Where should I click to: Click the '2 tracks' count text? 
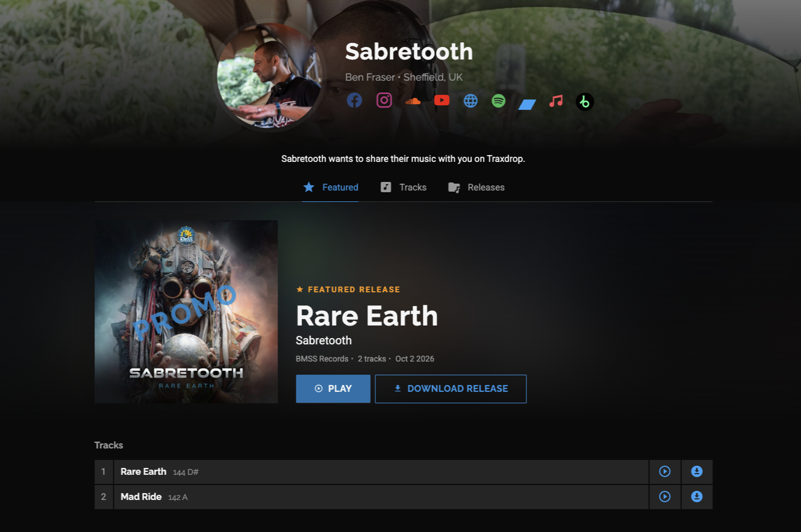click(x=372, y=359)
